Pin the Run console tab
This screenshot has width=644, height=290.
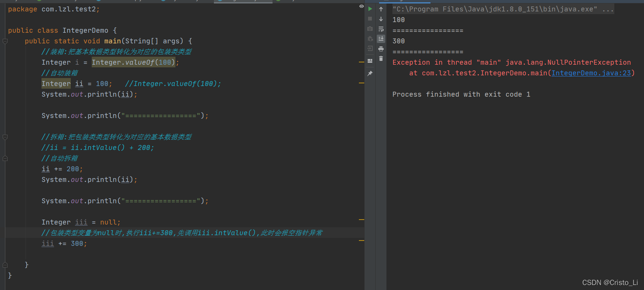tap(370, 73)
